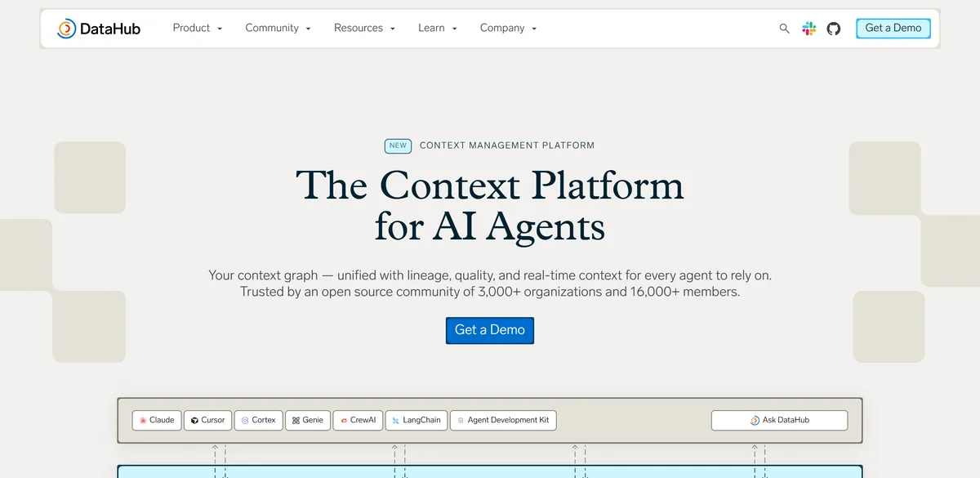Click the "Your context graph" subtitle text

[490, 275]
